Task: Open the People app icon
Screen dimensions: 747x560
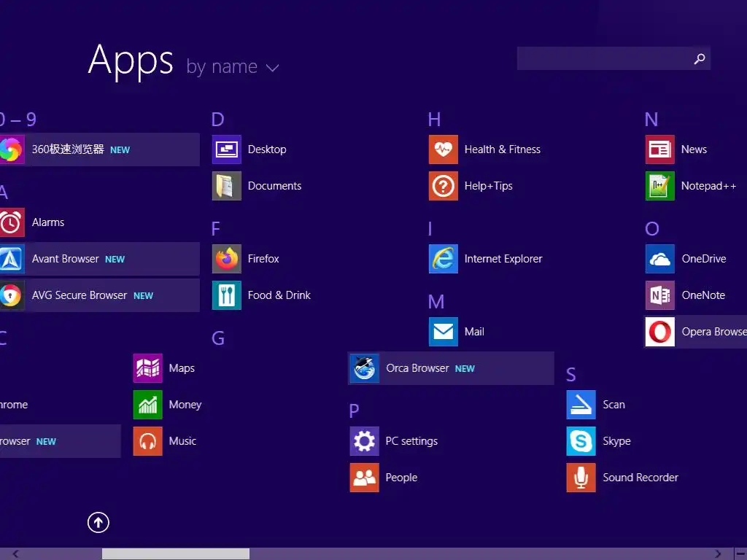Action: 365,478
